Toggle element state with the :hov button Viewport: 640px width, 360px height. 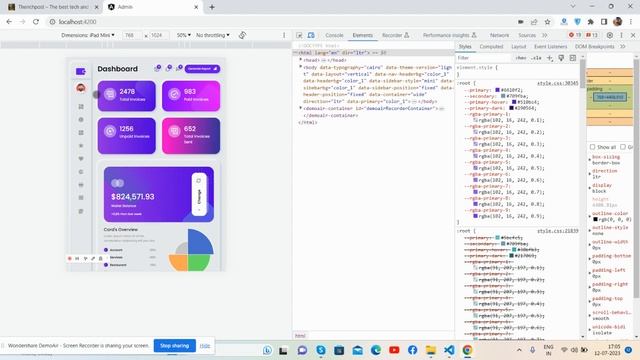pyautogui.click(x=521, y=58)
